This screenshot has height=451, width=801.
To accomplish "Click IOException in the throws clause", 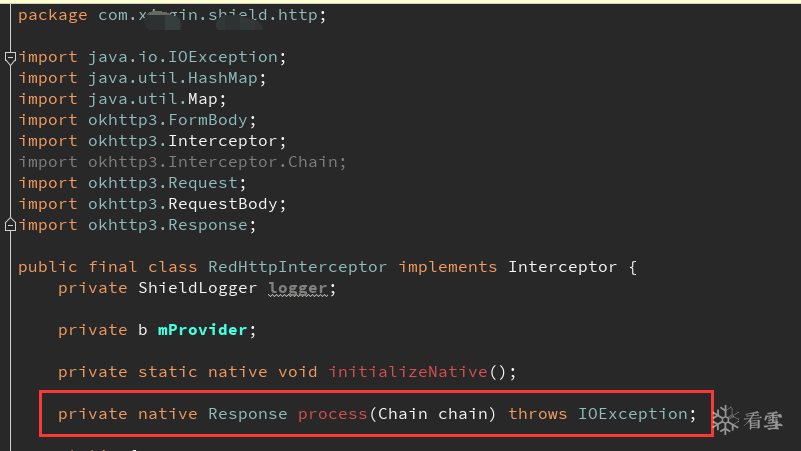I will 632,414.
